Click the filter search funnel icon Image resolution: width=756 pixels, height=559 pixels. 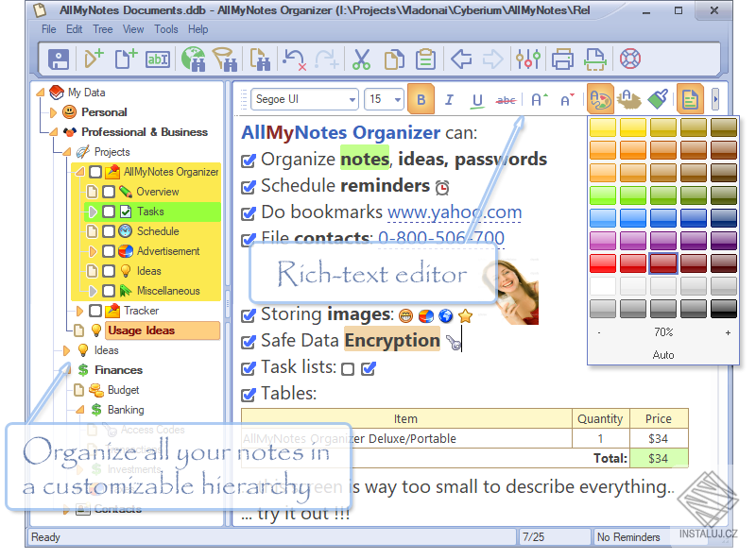click(x=225, y=59)
